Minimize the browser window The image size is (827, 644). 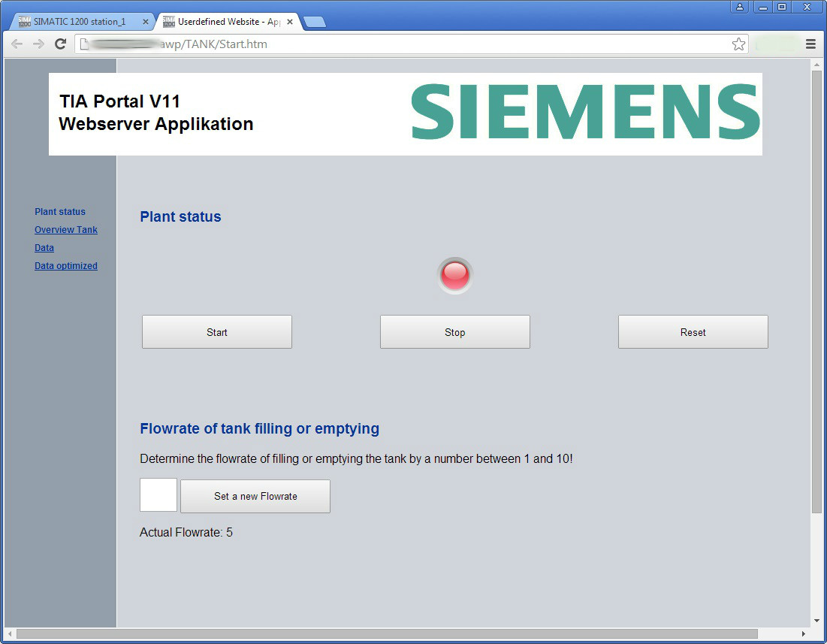[762, 7]
